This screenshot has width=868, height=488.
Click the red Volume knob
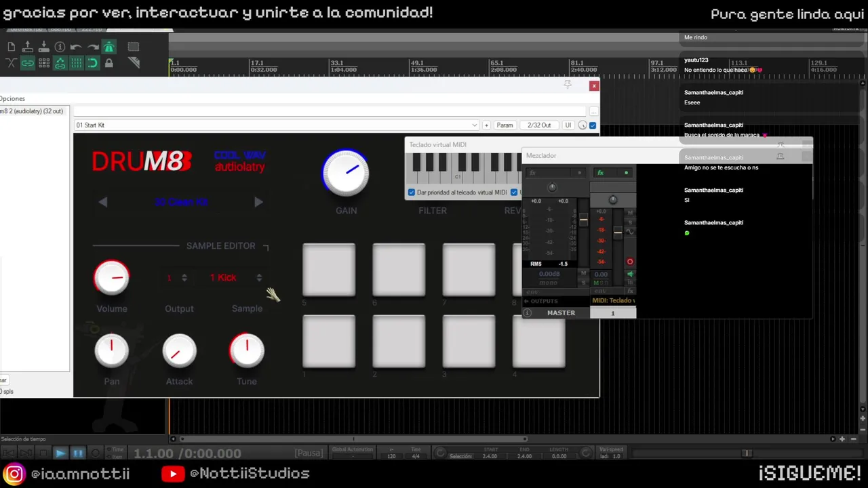112,278
